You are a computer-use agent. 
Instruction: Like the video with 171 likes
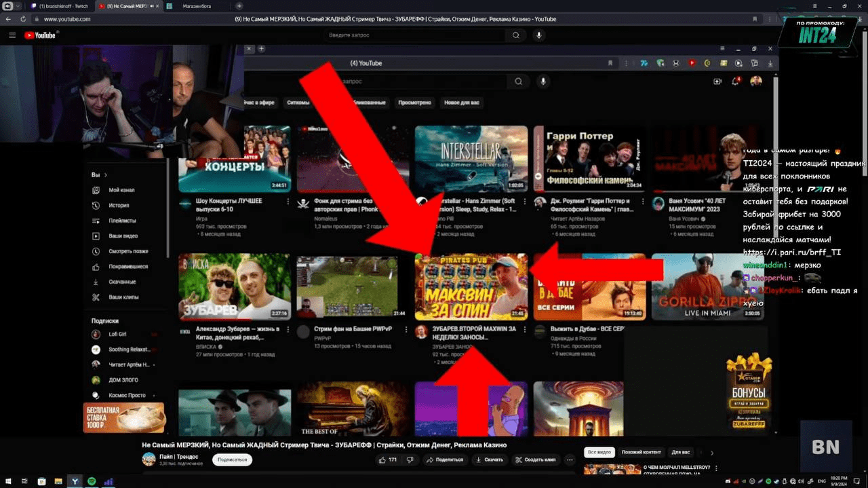(388, 459)
